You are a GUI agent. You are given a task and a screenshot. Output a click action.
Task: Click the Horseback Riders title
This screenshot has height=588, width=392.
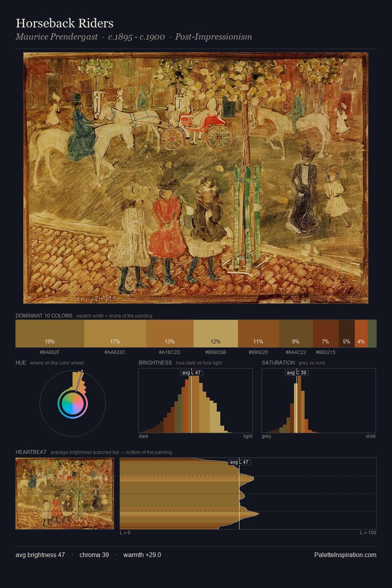(x=65, y=23)
